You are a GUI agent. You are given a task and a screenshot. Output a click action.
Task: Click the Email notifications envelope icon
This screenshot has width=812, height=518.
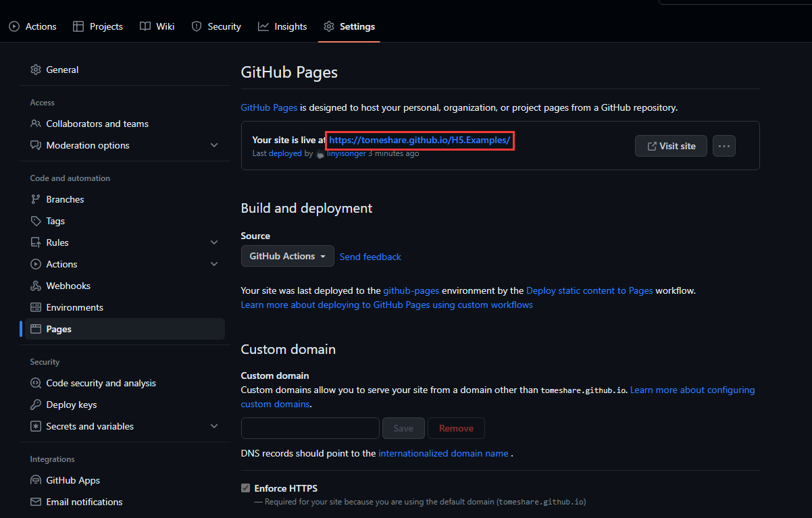click(36, 502)
